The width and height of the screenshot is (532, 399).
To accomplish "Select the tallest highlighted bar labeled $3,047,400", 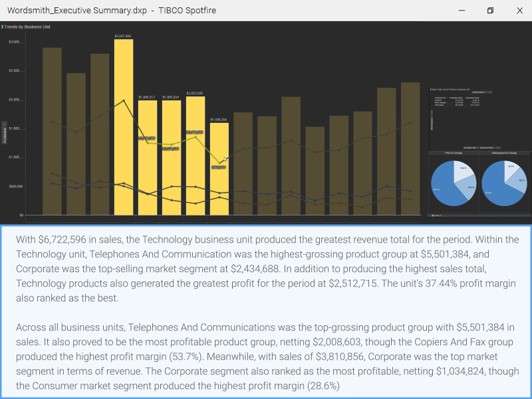I will pyautogui.click(x=124, y=126).
